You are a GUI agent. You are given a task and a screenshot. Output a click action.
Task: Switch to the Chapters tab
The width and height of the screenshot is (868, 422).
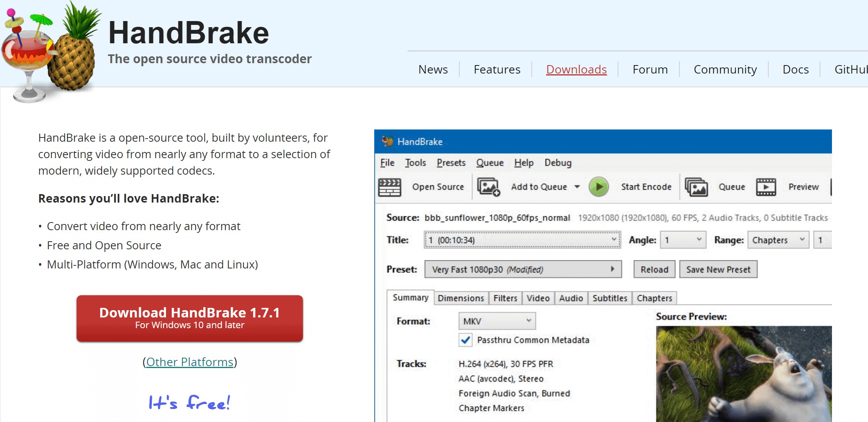(x=654, y=298)
